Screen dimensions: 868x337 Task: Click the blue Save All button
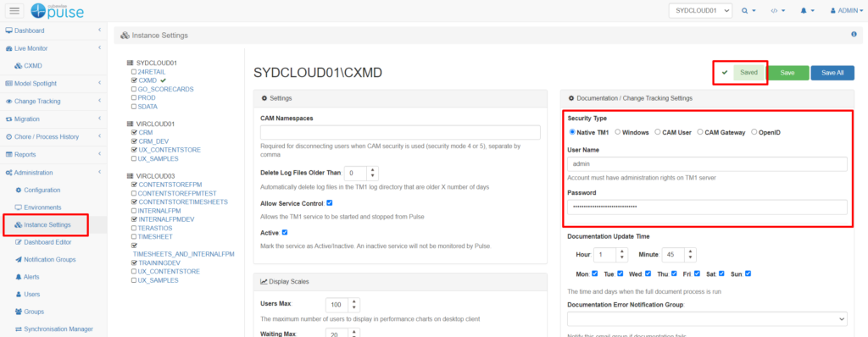click(832, 73)
